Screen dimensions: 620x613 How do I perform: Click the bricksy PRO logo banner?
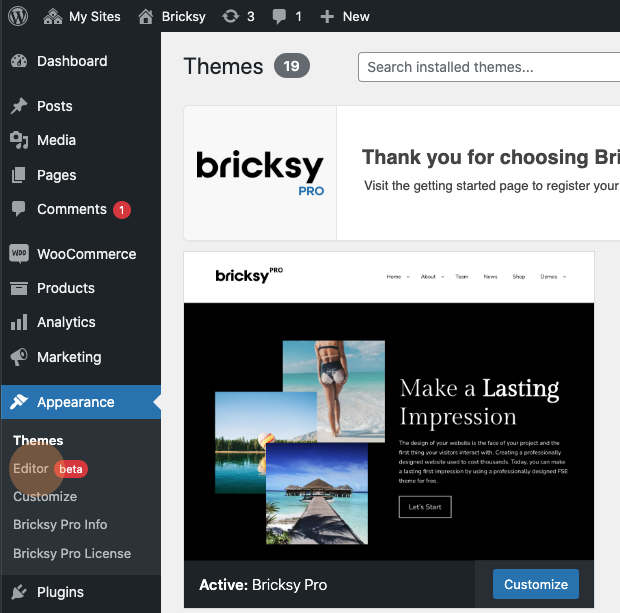(x=260, y=173)
